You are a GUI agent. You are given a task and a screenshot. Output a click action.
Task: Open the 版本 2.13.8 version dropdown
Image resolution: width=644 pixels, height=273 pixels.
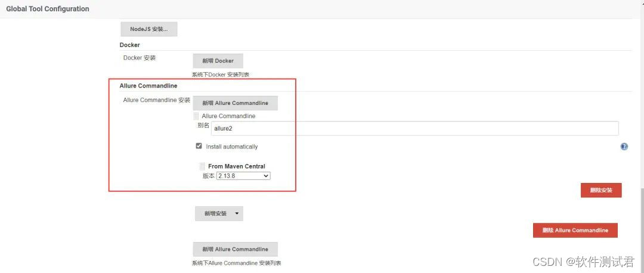(x=243, y=176)
